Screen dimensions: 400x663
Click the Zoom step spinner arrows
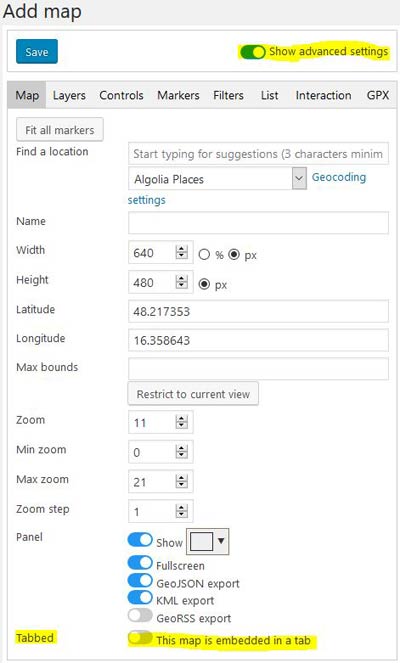(x=181, y=511)
